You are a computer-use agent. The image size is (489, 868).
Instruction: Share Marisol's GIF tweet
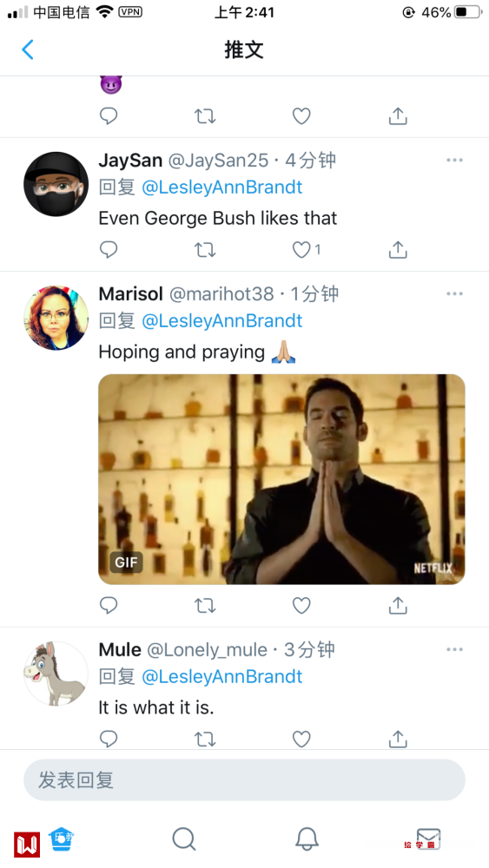coord(398,605)
